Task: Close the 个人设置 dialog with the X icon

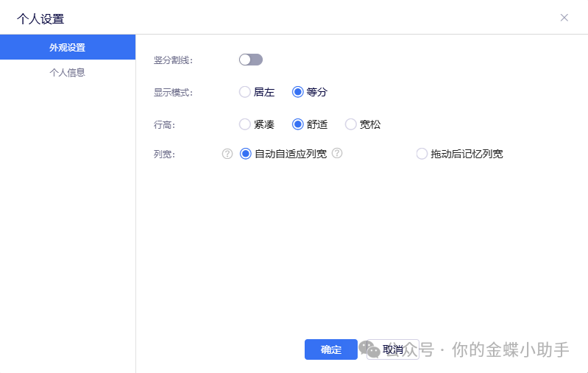Action: click(x=564, y=18)
